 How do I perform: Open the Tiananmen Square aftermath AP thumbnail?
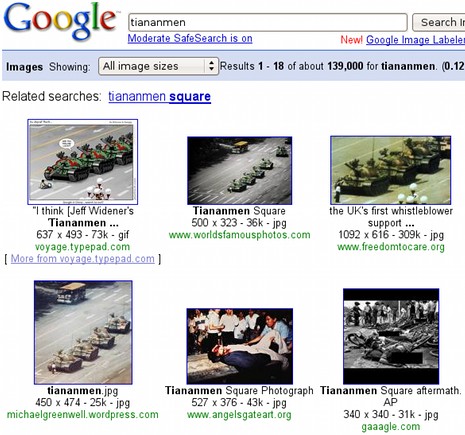click(x=391, y=336)
